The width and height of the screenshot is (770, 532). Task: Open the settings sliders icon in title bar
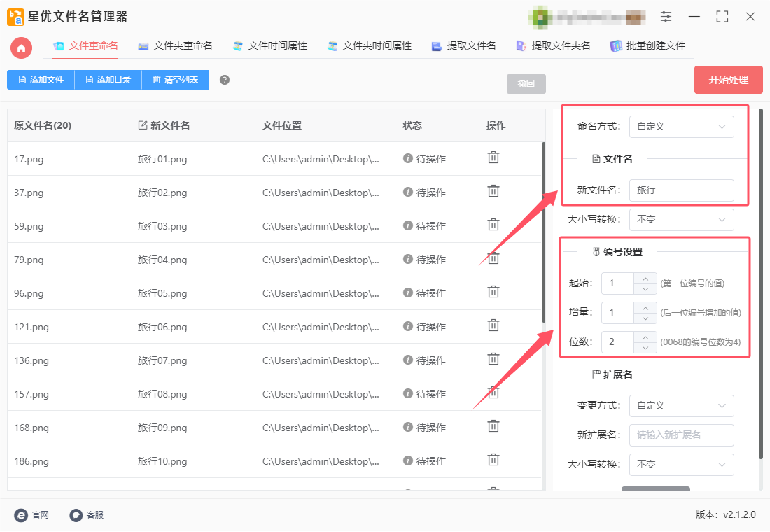pos(666,17)
